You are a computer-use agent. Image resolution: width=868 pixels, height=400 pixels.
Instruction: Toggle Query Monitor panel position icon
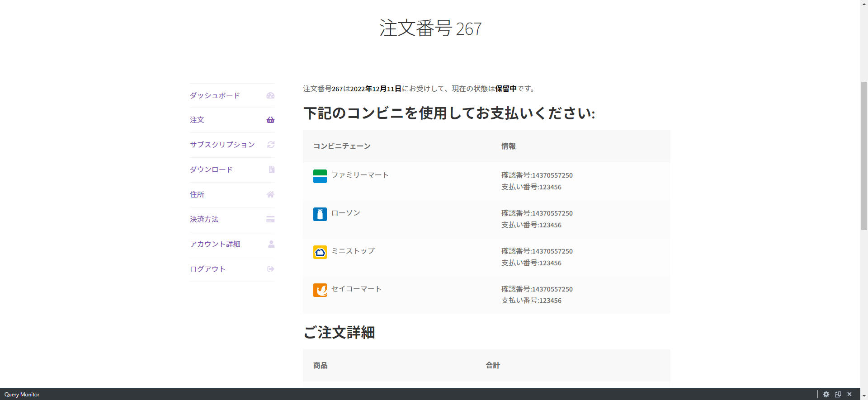pyautogui.click(x=838, y=395)
